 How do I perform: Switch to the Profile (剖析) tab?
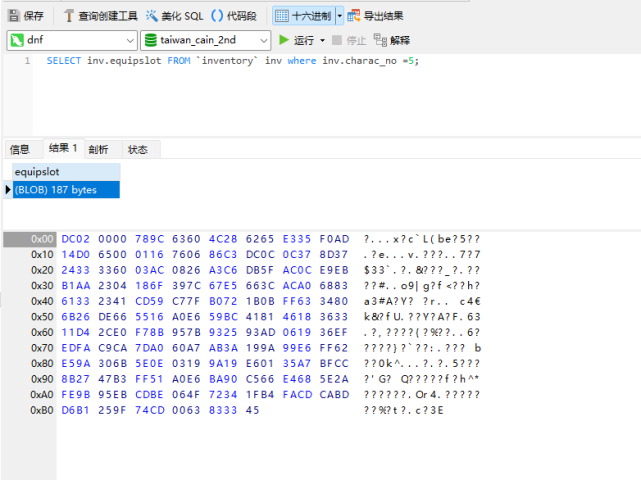tap(99, 149)
